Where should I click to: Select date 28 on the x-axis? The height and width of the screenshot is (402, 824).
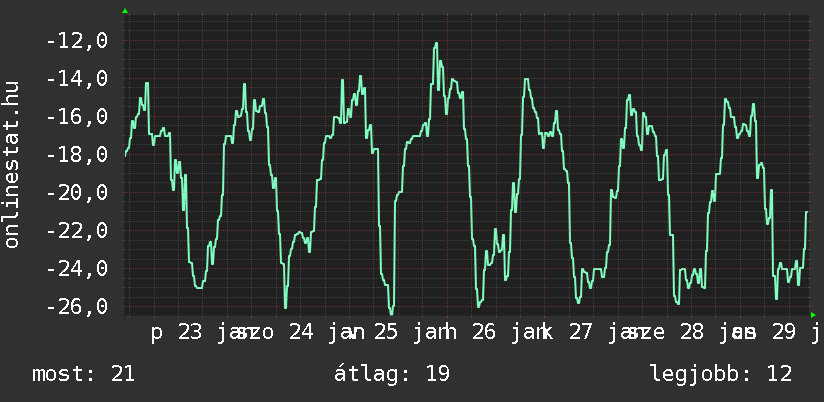pyautogui.click(x=692, y=333)
